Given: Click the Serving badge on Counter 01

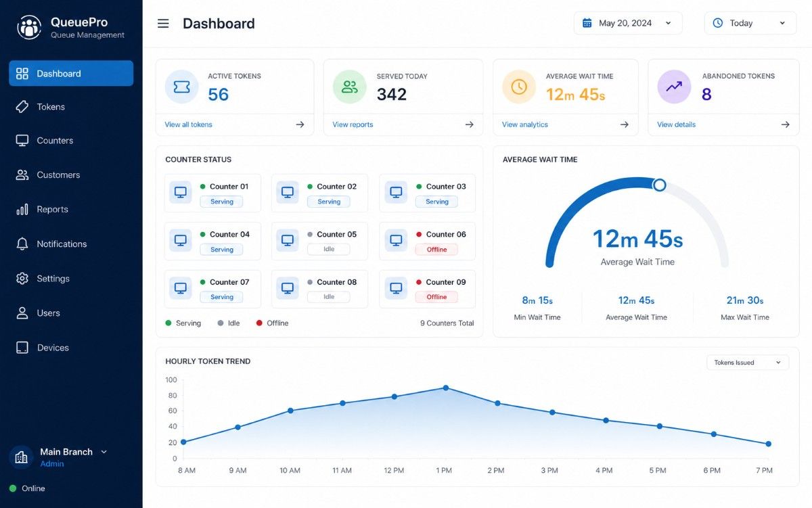Looking at the screenshot, I should click(x=221, y=202).
